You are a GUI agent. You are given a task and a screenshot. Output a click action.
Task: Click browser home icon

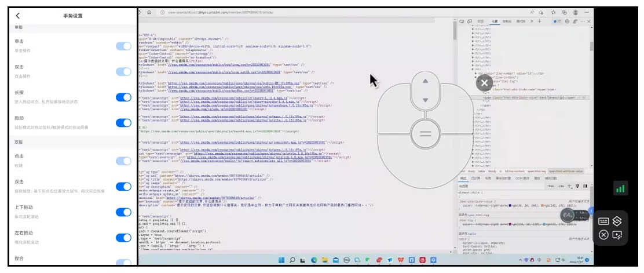point(149,12)
